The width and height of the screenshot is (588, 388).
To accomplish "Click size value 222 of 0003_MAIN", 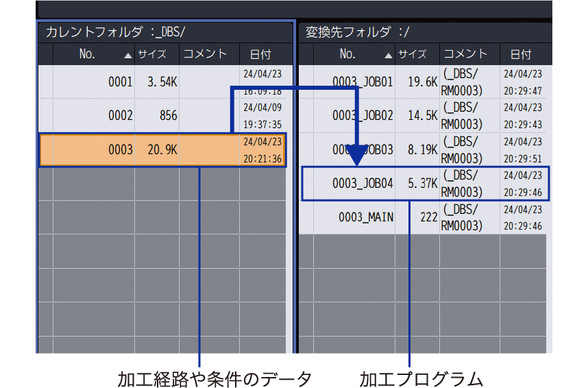I will pyautogui.click(x=429, y=217).
